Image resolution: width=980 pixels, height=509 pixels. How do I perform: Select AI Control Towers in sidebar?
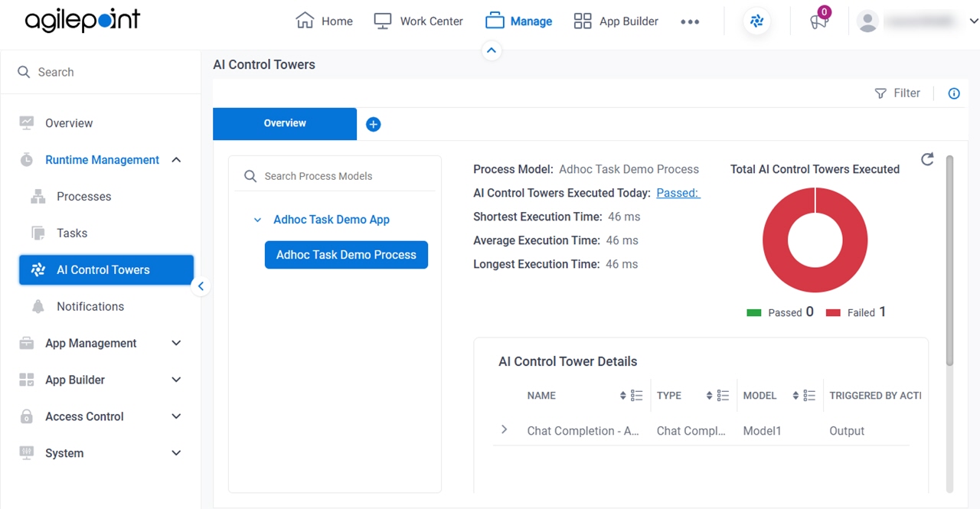point(106,270)
